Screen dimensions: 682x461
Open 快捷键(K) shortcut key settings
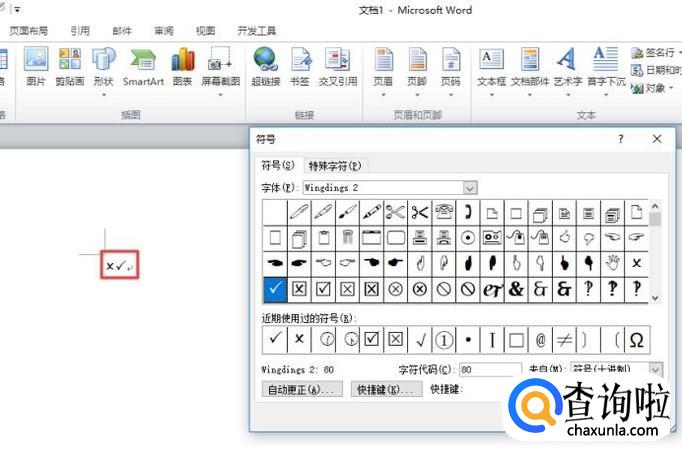(x=386, y=389)
